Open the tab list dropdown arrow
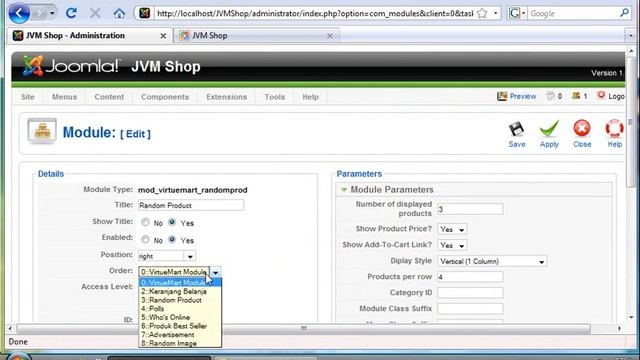 (x=631, y=36)
